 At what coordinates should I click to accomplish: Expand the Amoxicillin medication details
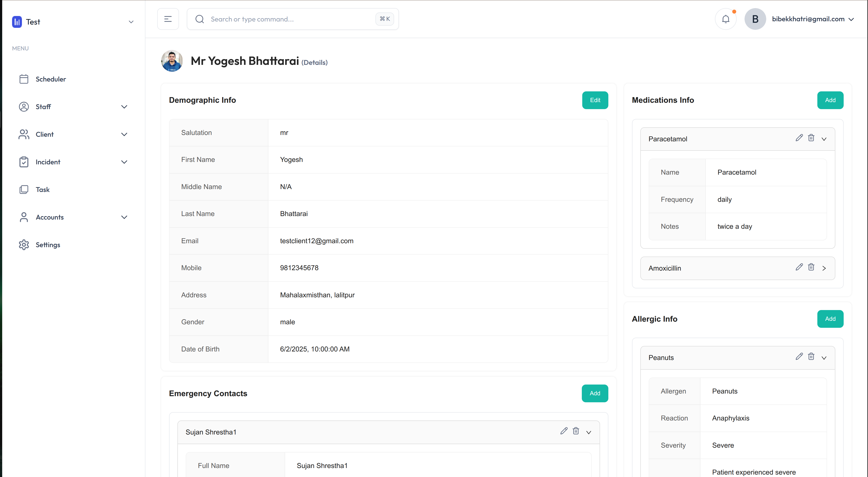824,268
